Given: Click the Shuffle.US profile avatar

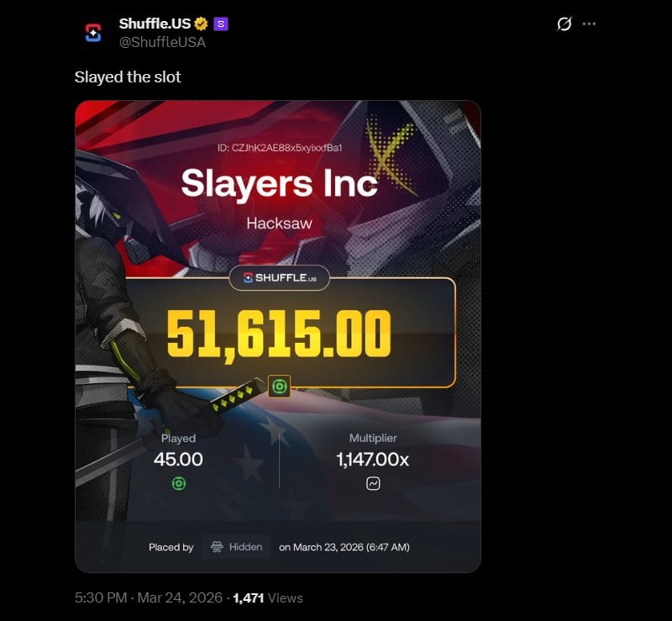Looking at the screenshot, I should tap(93, 33).
